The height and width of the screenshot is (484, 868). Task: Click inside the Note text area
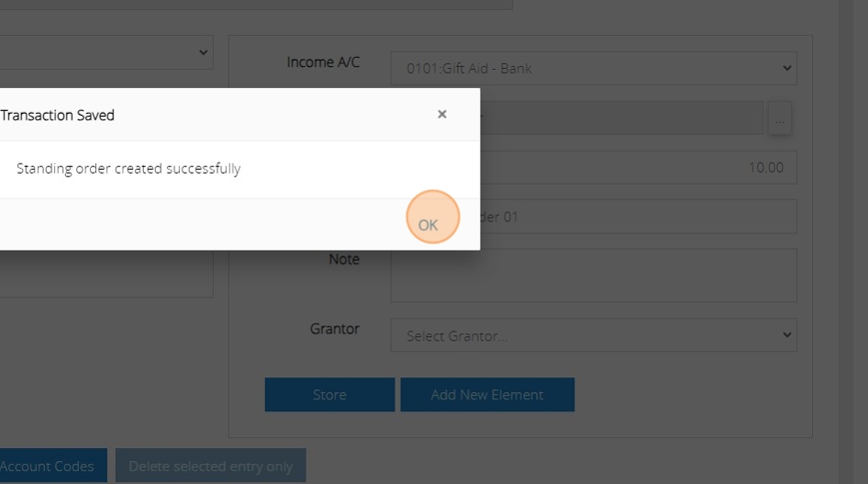(x=593, y=276)
